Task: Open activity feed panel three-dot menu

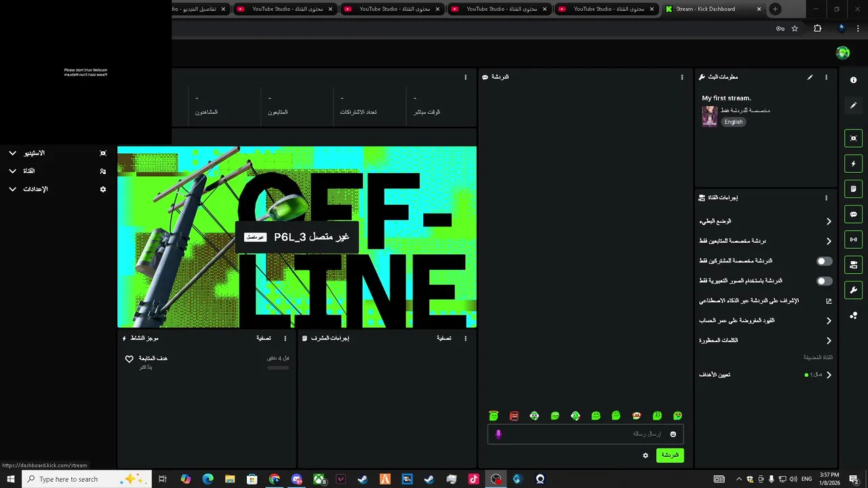Action: (285, 338)
